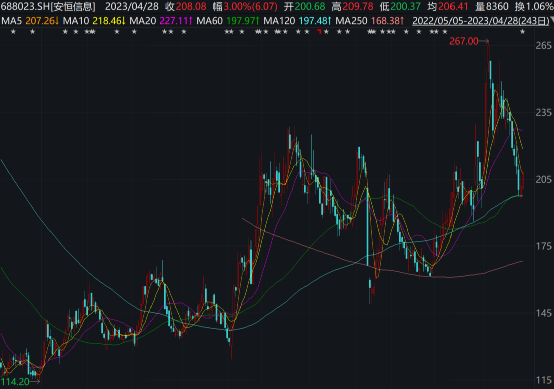This screenshot has height=389, width=554.
Task: Click the arrow beside the 267.00 high label
Action: click(484, 41)
